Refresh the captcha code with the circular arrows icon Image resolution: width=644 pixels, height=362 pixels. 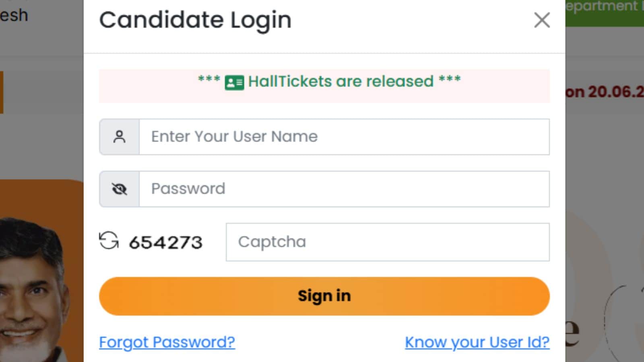coord(109,241)
